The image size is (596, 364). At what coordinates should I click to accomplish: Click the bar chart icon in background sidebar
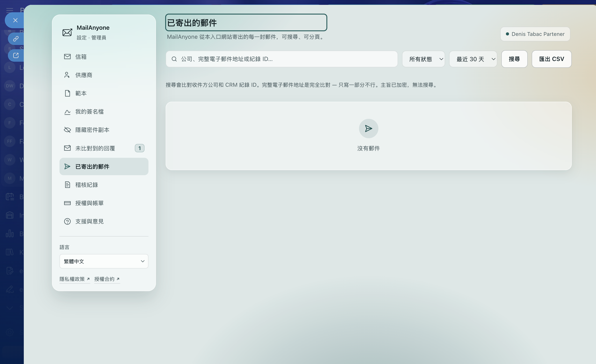[x=10, y=233]
